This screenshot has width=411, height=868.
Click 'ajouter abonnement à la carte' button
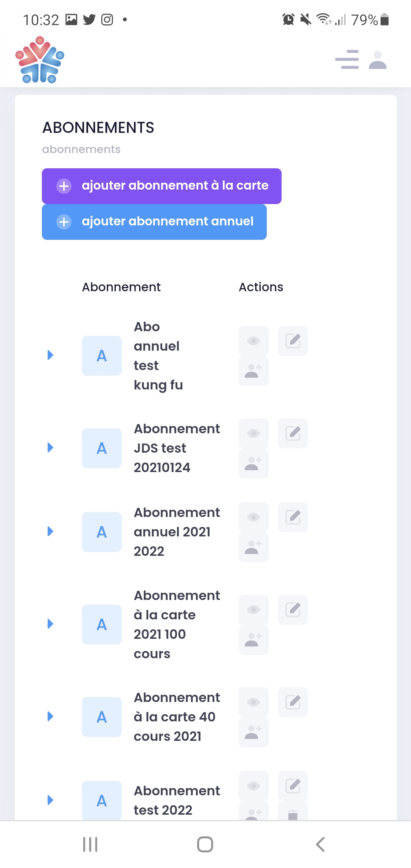point(162,186)
